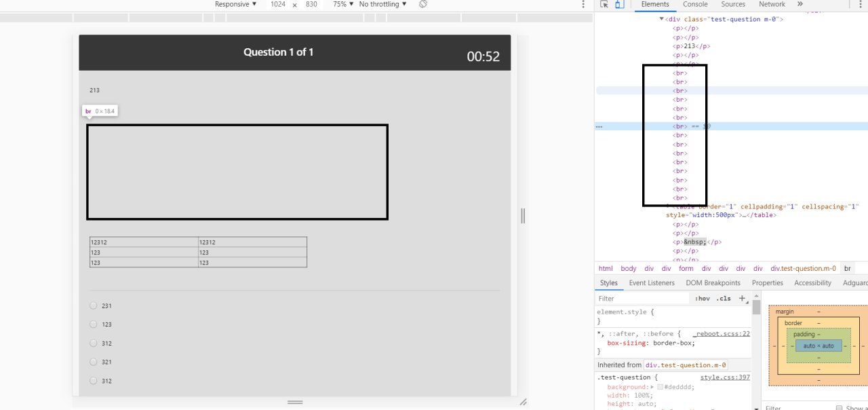This screenshot has width=868, height=410.
Task: Click the #dedddd color swatch
Action: 660,387
